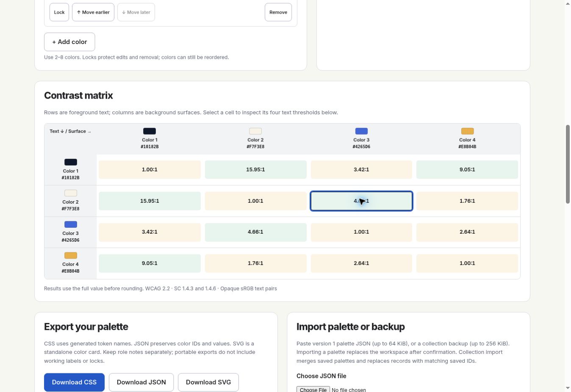Select the 15.95:1 cell in Color 1 row
Image resolution: width=571 pixels, height=392 pixels.
click(x=255, y=170)
